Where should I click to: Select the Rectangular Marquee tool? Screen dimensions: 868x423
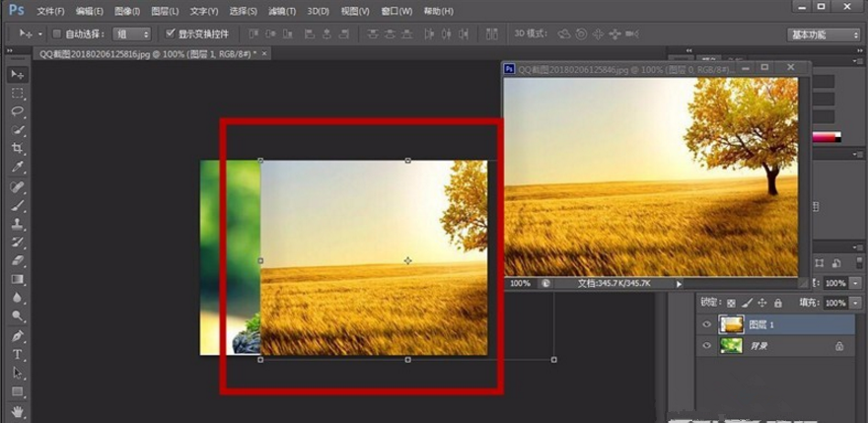(x=18, y=94)
